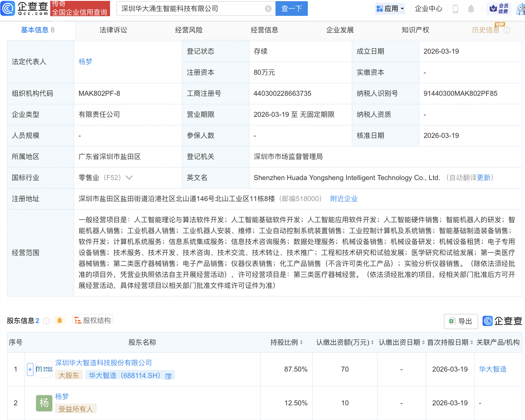Switch to the 知识产权 tab

coord(415,30)
